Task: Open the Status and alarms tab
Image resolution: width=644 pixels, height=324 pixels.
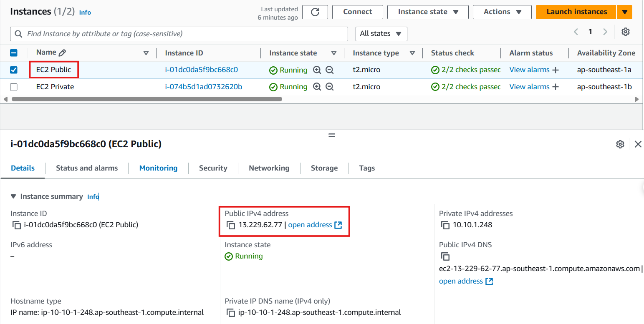Action: coord(87,168)
